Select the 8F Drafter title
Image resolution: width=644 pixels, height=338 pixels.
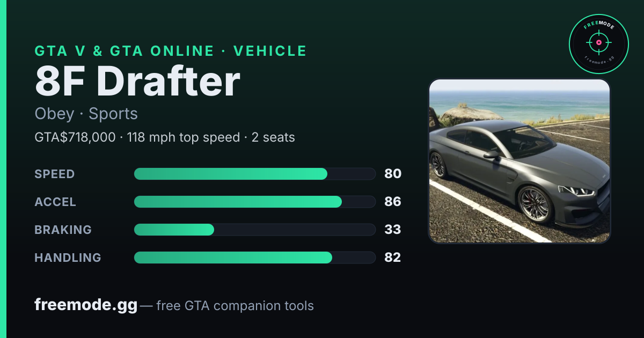pyautogui.click(x=137, y=82)
